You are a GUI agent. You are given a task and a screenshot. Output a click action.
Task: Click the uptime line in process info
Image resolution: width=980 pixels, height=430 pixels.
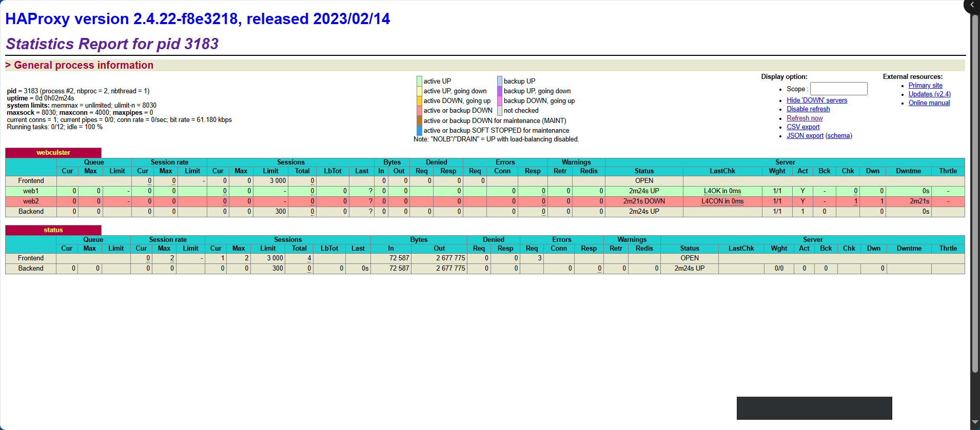coord(41,98)
